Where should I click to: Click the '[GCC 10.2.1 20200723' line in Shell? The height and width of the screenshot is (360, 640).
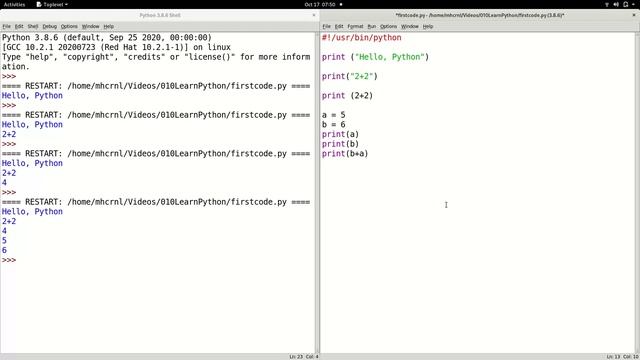pyautogui.click(x=116, y=47)
